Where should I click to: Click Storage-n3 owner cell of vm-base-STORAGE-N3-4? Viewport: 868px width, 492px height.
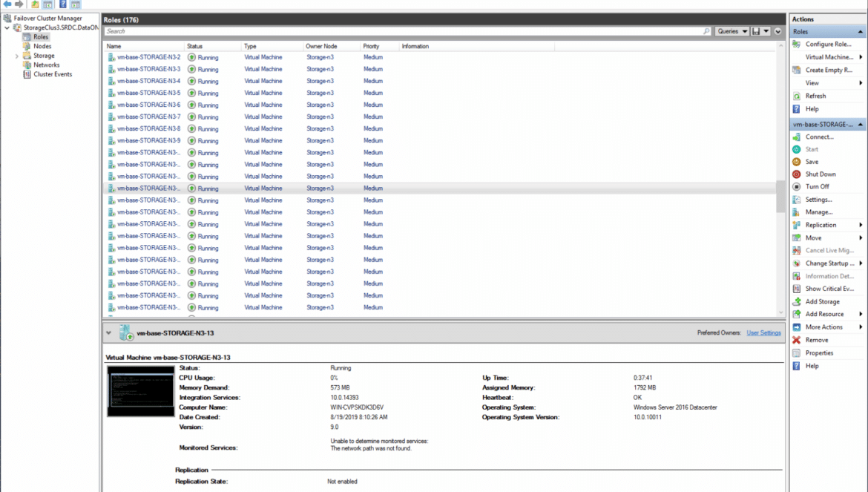click(320, 82)
